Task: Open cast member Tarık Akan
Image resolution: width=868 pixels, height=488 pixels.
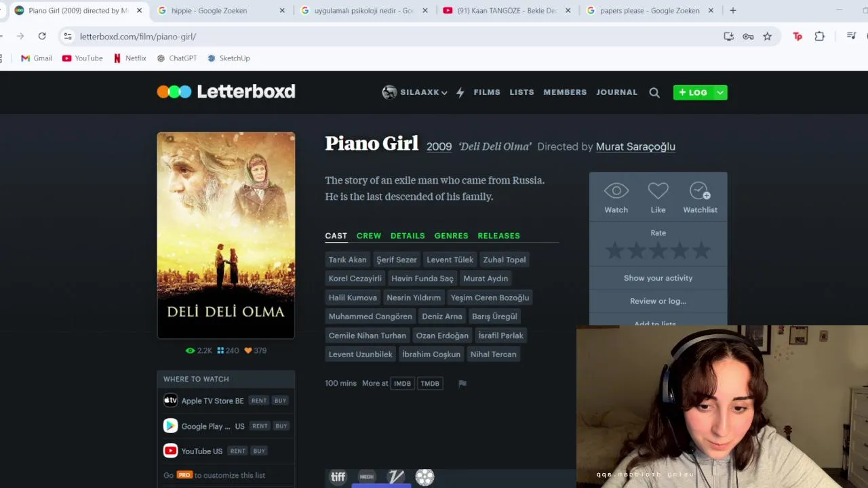Action: tap(347, 260)
